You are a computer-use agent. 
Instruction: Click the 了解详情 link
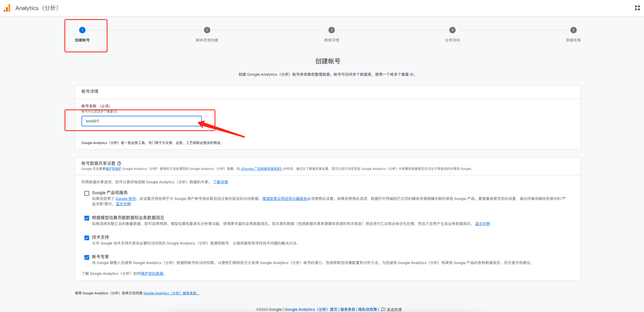coord(221,182)
